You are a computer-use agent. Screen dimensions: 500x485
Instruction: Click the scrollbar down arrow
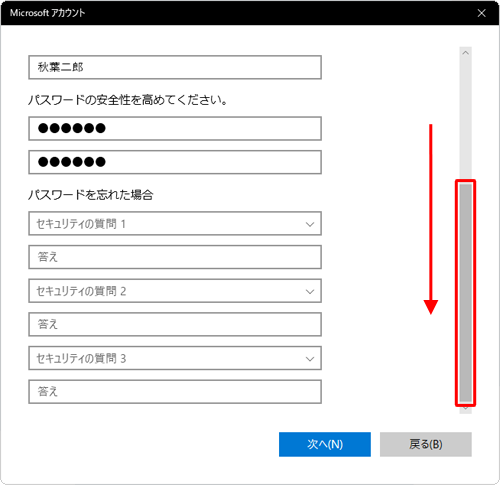pos(466,409)
